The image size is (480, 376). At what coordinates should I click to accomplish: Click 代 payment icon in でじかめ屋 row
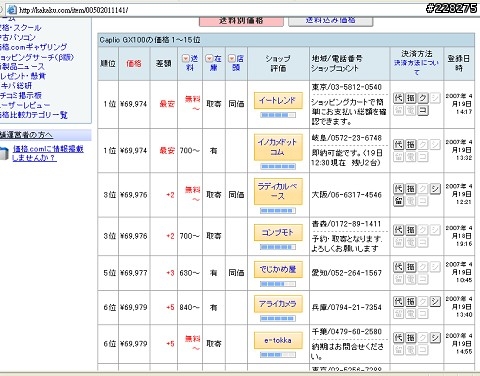(399, 267)
